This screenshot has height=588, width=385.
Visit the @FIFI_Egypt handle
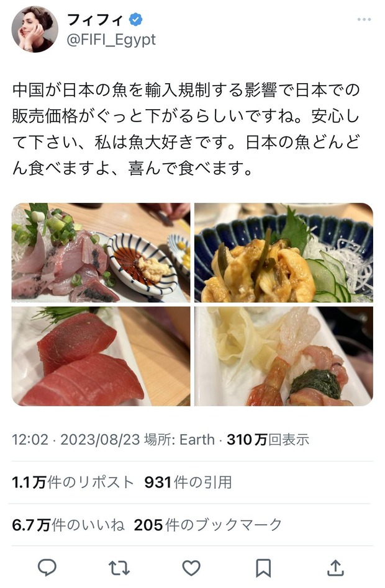tap(111, 39)
